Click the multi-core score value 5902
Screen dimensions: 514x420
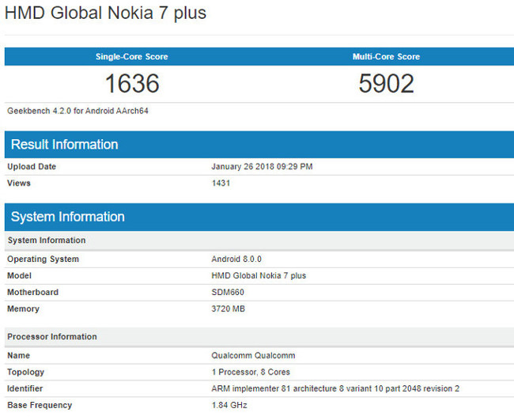386,83
